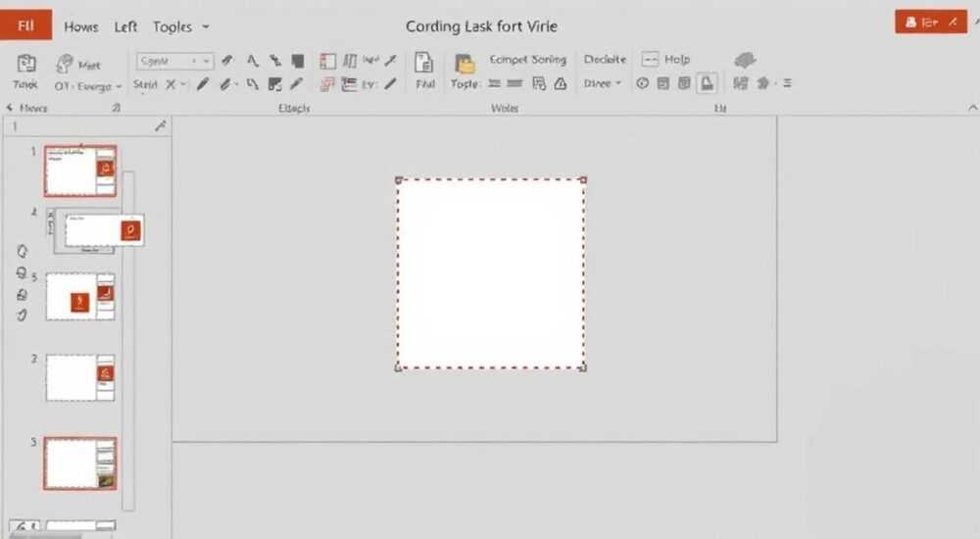Viewport: 980px width, 539px height.
Task: Click the three-line menu icon at ribbon end
Action: point(788,83)
